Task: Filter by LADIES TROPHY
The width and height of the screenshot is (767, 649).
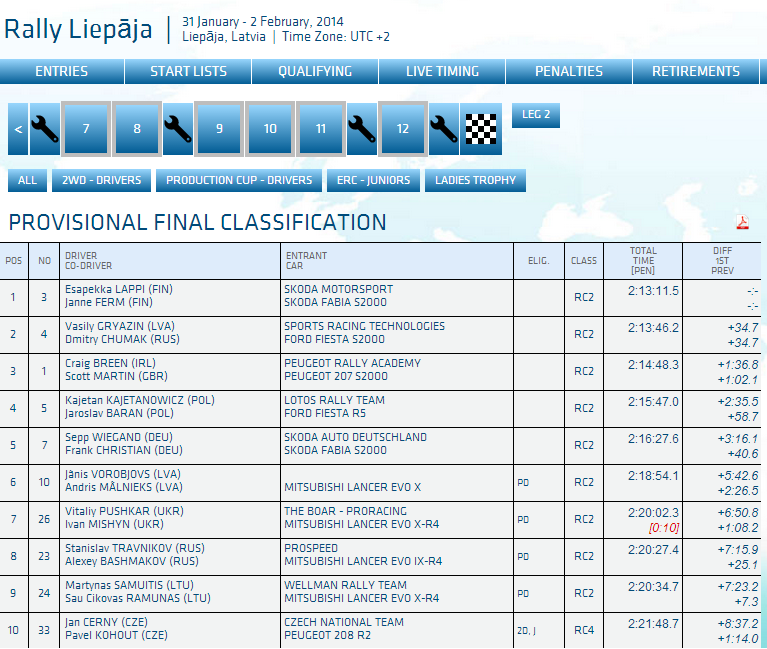Action: (475, 180)
